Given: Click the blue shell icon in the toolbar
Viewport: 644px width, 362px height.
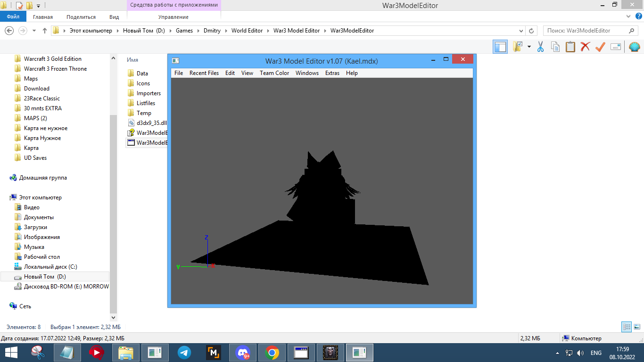Looking at the screenshot, I should point(635,47).
